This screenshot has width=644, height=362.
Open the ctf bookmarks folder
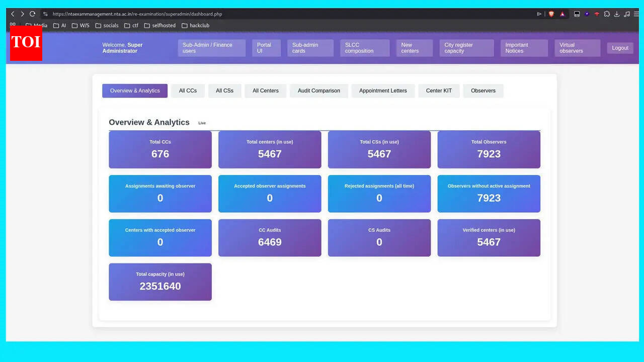[x=131, y=25]
